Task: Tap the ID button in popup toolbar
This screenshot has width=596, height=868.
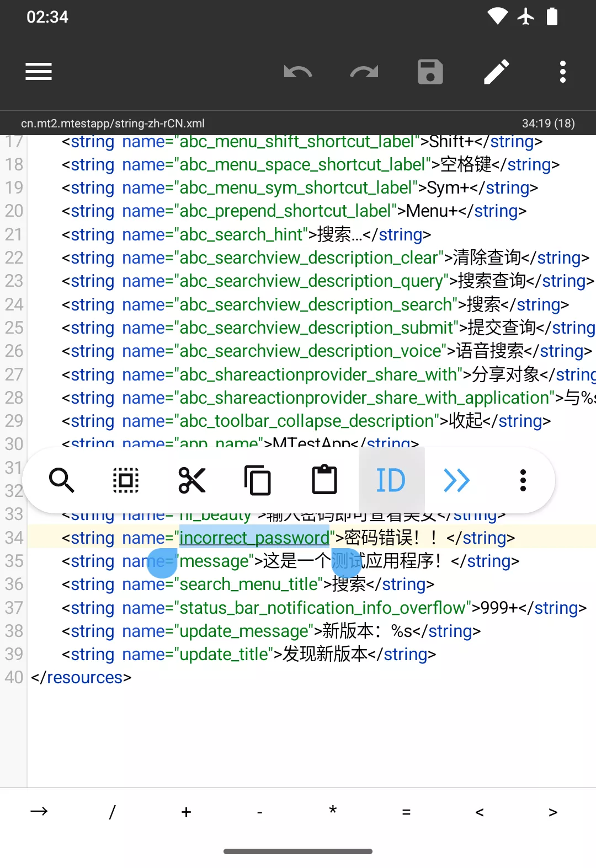Action: (391, 480)
